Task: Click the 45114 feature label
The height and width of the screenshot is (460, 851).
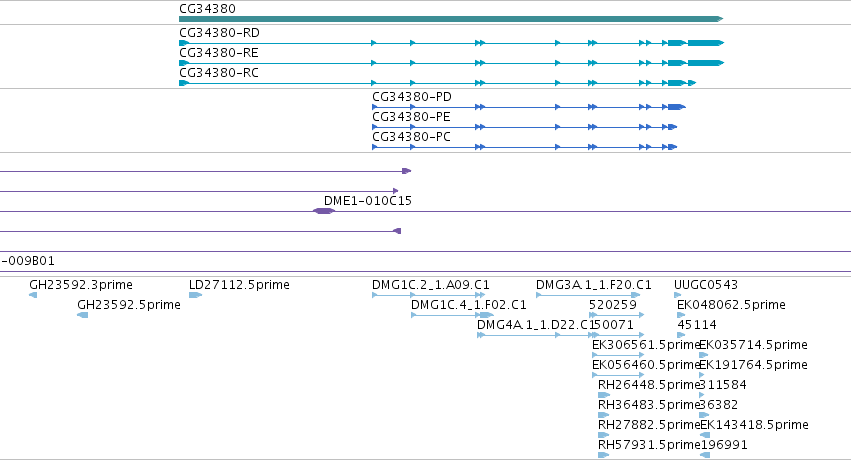Action: click(x=697, y=325)
